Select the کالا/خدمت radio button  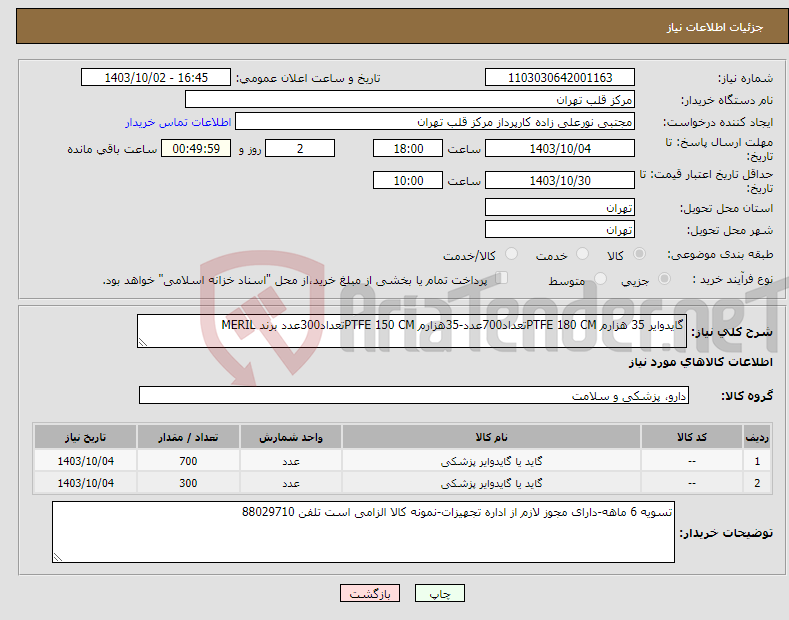[x=511, y=254]
